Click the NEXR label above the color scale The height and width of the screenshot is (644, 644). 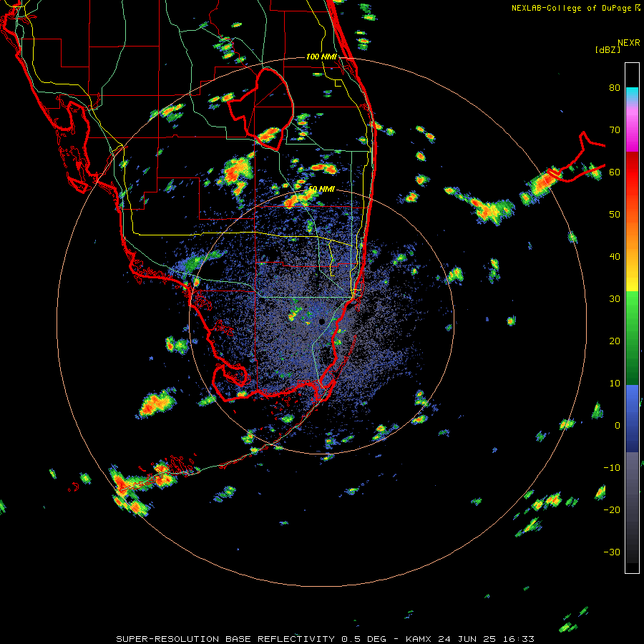628,43
